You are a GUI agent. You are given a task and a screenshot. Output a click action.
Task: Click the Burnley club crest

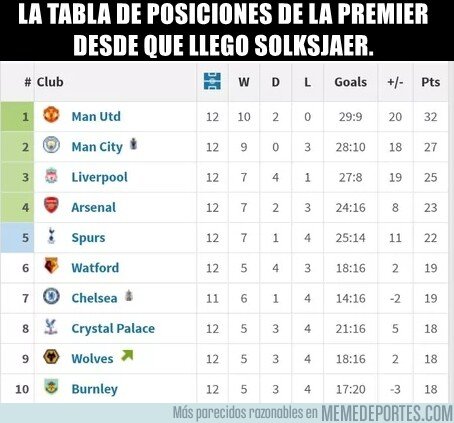pos(51,387)
